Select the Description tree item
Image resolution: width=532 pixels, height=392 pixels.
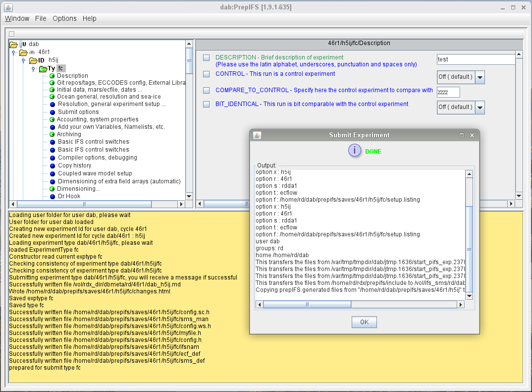click(x=72, y=76)
